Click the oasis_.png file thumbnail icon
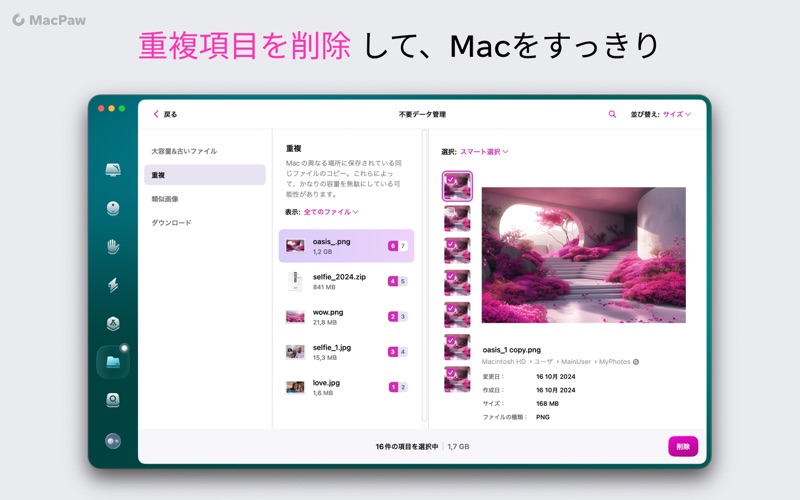The width and height of the screenshot is (800, 500). coord(295,246)
